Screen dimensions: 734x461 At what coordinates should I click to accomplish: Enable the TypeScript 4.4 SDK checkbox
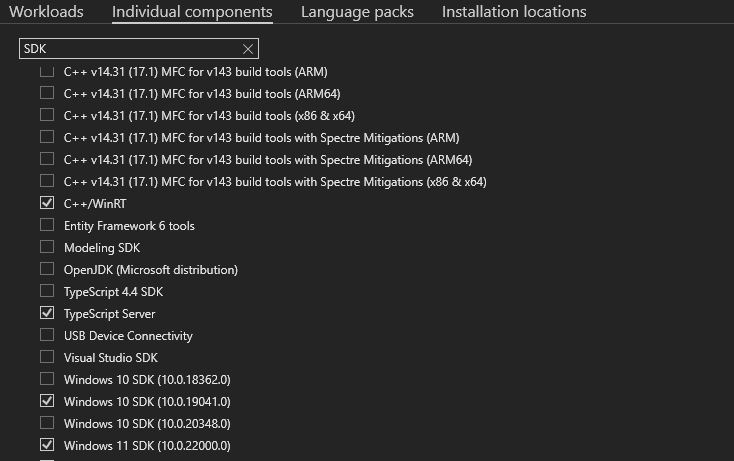(47, 291)
